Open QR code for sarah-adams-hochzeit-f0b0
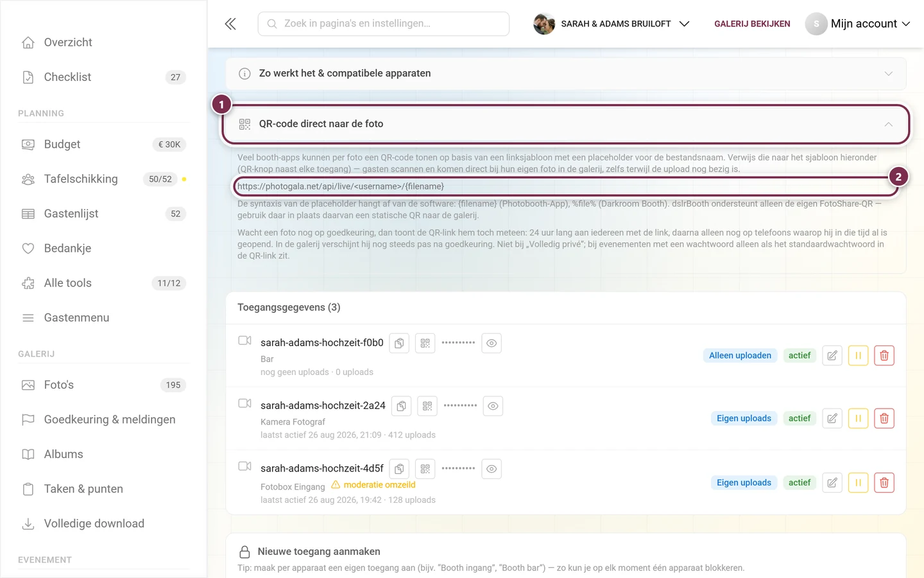924x578 pixels. [x=425, y=344]
